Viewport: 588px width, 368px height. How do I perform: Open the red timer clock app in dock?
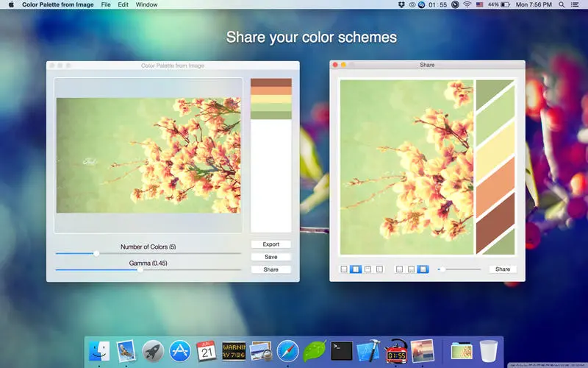coord(396,351)
